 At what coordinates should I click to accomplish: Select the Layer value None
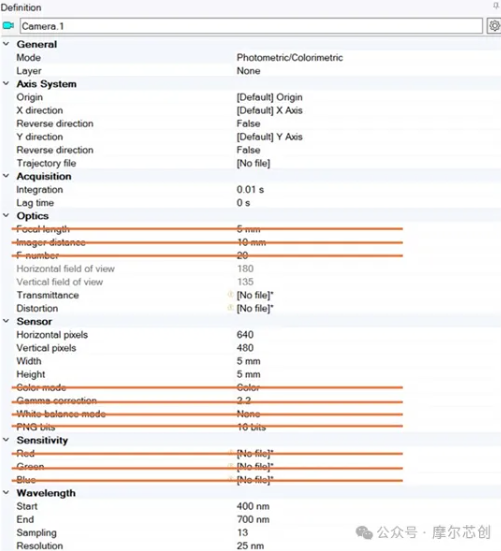248,71
